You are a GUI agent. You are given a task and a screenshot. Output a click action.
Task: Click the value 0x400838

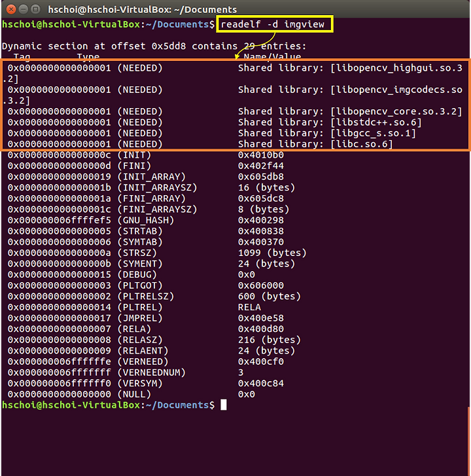[261, 231]
